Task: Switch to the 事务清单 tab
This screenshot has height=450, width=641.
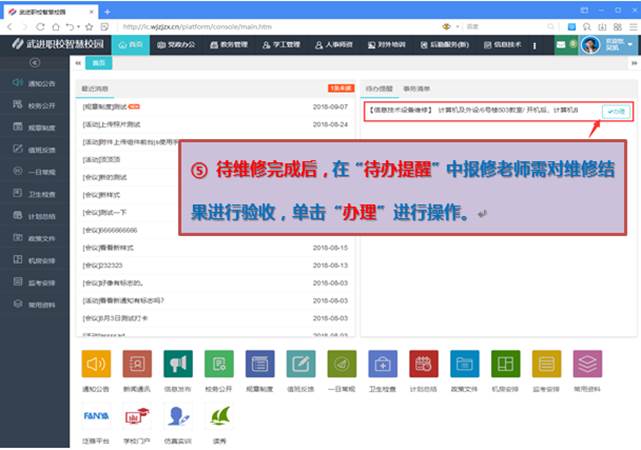Action: [417, 89]
